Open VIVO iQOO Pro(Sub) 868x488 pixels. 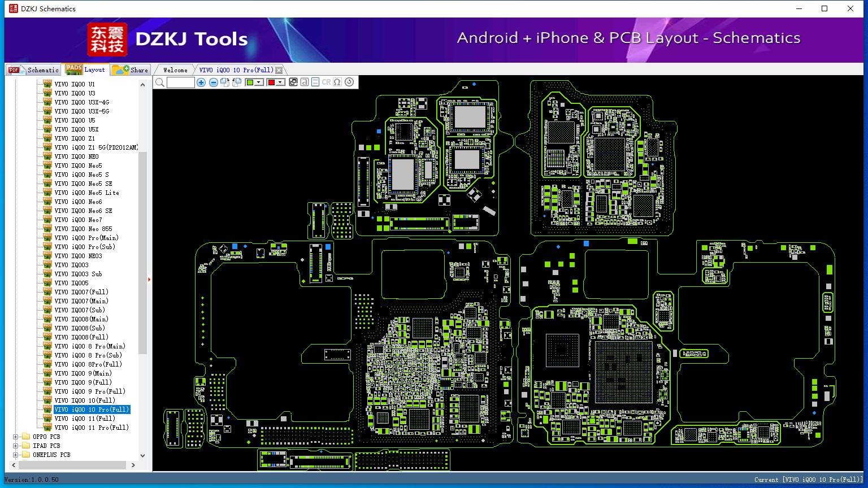[85, 247]
